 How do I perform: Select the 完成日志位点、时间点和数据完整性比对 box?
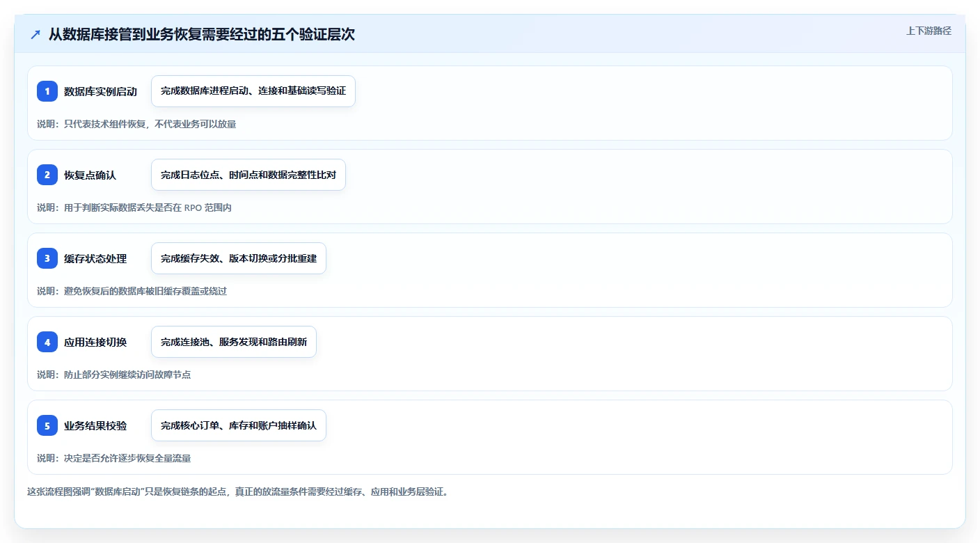click(248, 175)
